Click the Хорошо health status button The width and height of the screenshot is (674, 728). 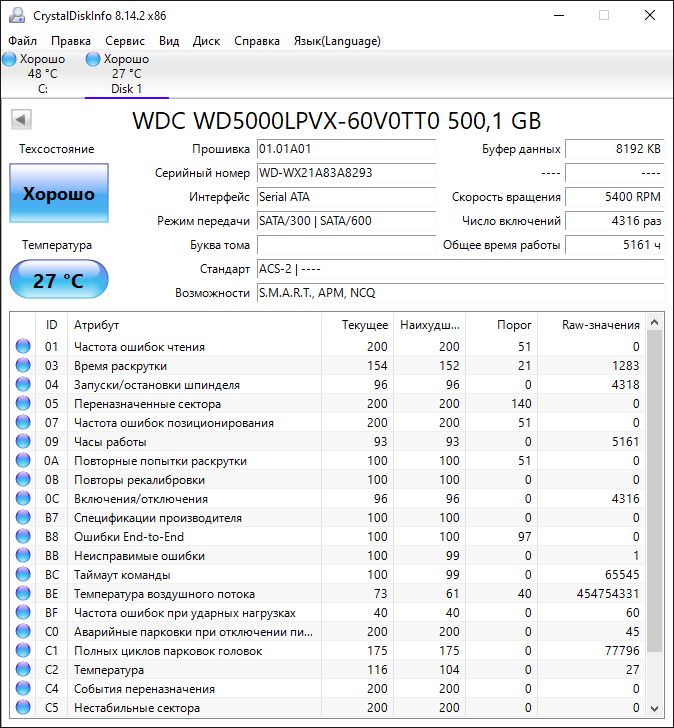point(59,193)
